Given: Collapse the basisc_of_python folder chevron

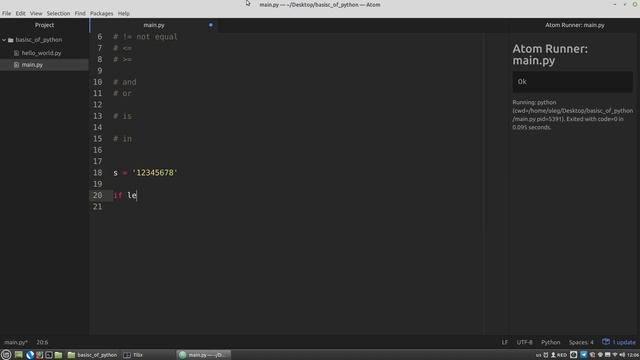Looking at the screenshot, I should click(x=4, y=40).
